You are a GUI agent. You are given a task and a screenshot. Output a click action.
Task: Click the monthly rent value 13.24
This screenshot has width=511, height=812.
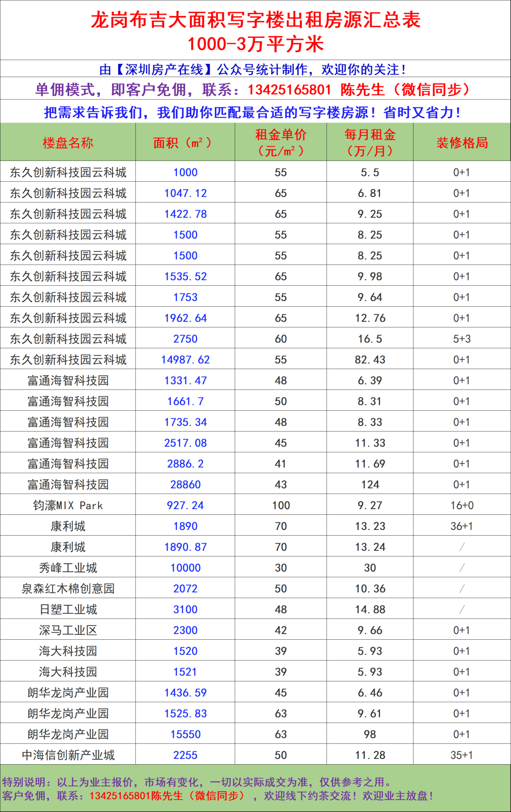[370, 547]
